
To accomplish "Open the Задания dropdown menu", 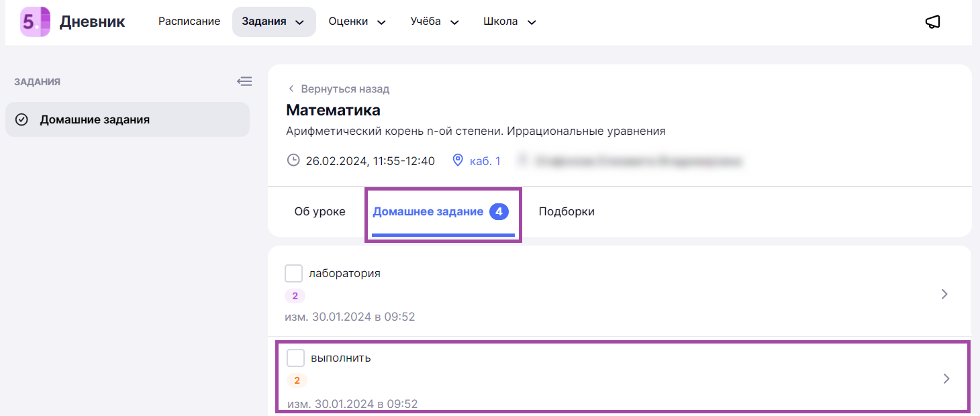I will (x=274, y=21).
